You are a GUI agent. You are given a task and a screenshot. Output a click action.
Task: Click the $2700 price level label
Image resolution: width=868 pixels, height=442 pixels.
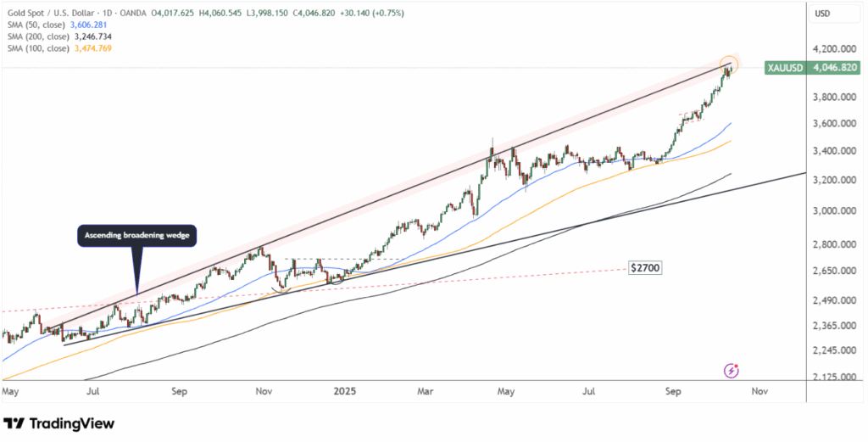pos(644,267)
